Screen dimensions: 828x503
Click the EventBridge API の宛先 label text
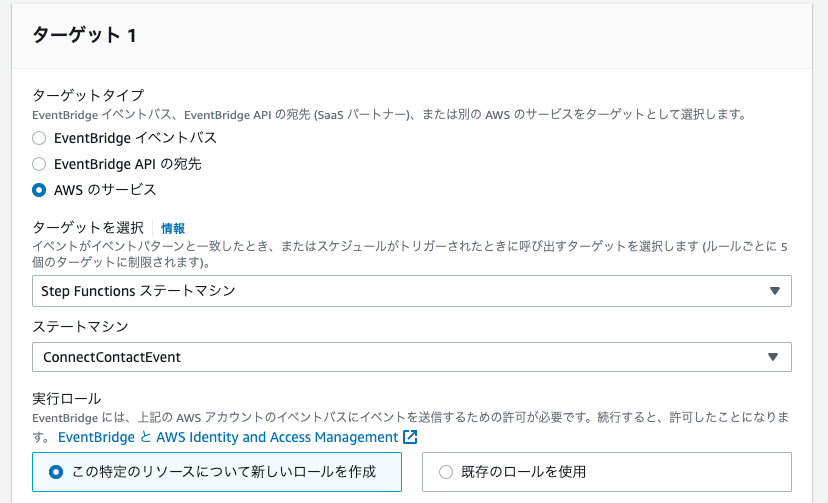(127, 164)
